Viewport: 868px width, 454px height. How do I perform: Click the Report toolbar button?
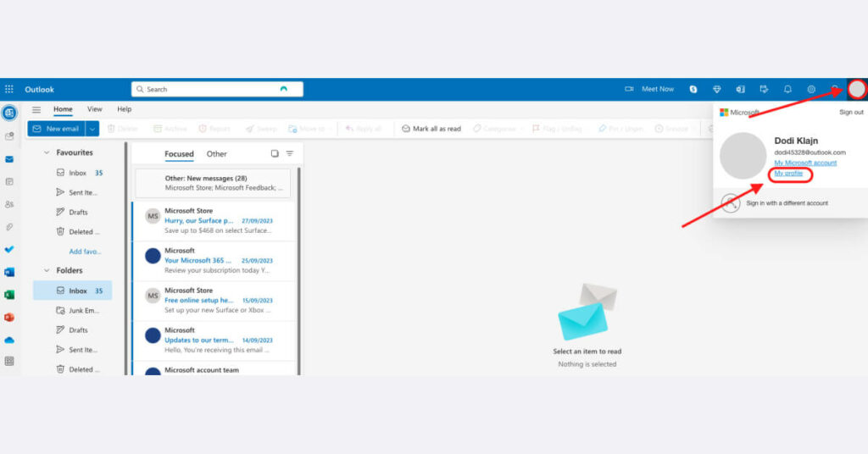[214, 128]
